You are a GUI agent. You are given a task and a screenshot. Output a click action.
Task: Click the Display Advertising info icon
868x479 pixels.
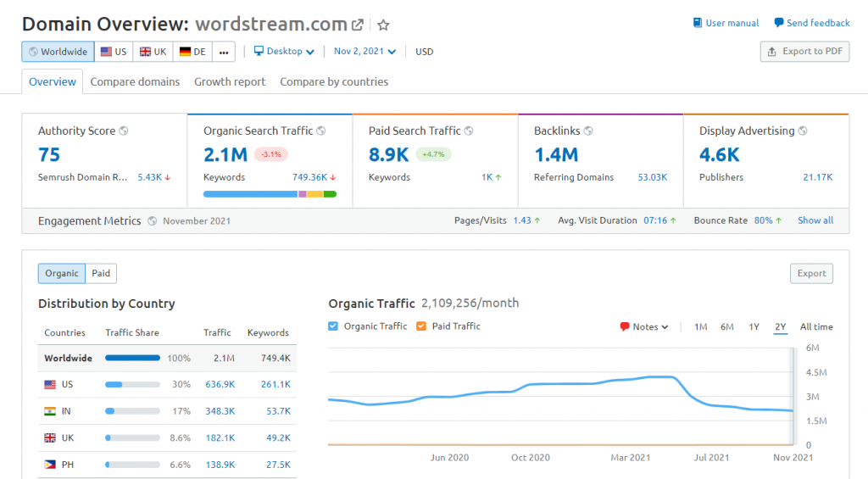coord(803,131)
